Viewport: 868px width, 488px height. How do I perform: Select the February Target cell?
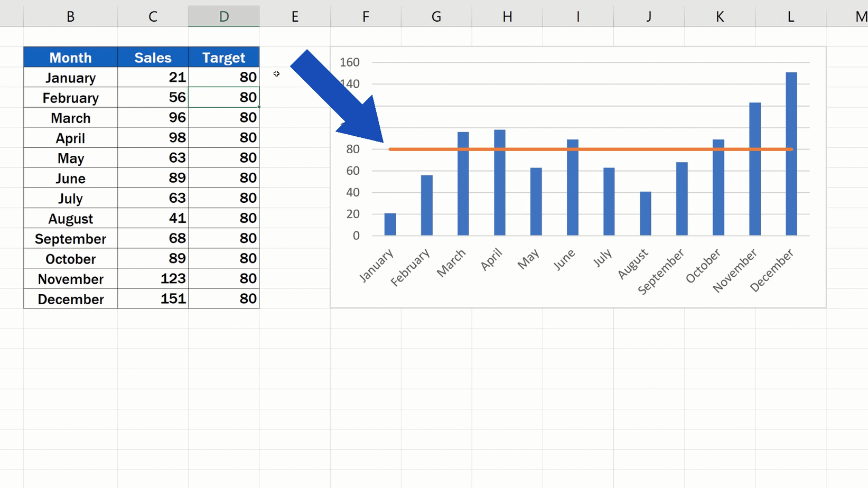[223, 97]
